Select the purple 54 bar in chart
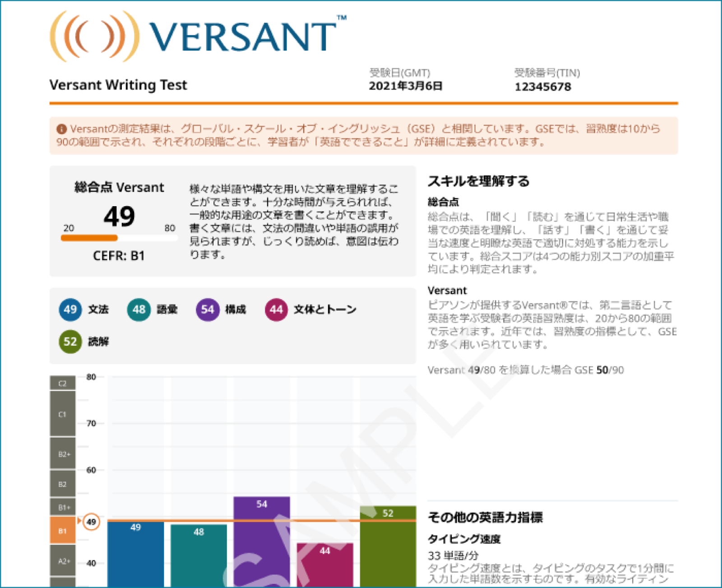 pyautogui.click(x=262, y=542)
